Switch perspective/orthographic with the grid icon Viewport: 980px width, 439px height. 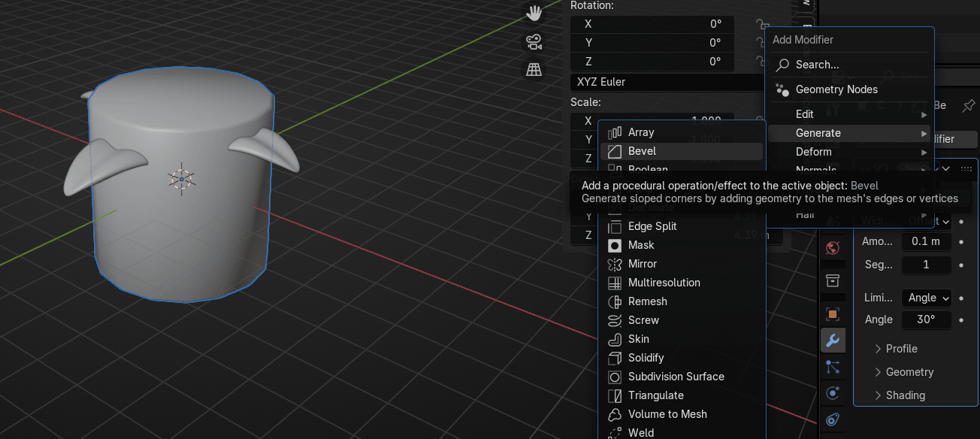click(x=534, y=69)
